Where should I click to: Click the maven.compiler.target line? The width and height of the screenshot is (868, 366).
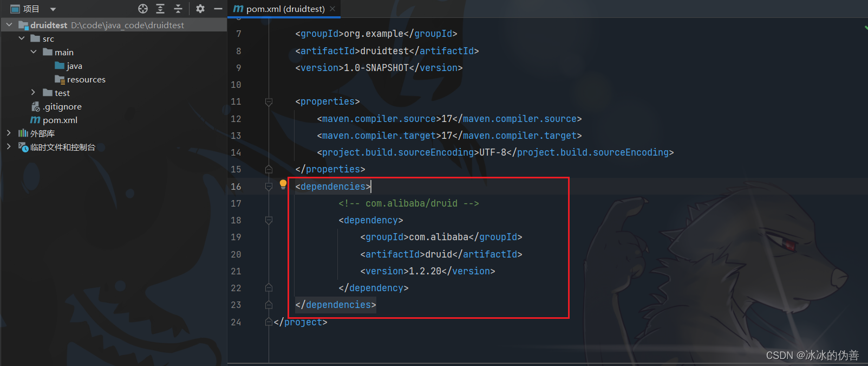click(449, 136)
